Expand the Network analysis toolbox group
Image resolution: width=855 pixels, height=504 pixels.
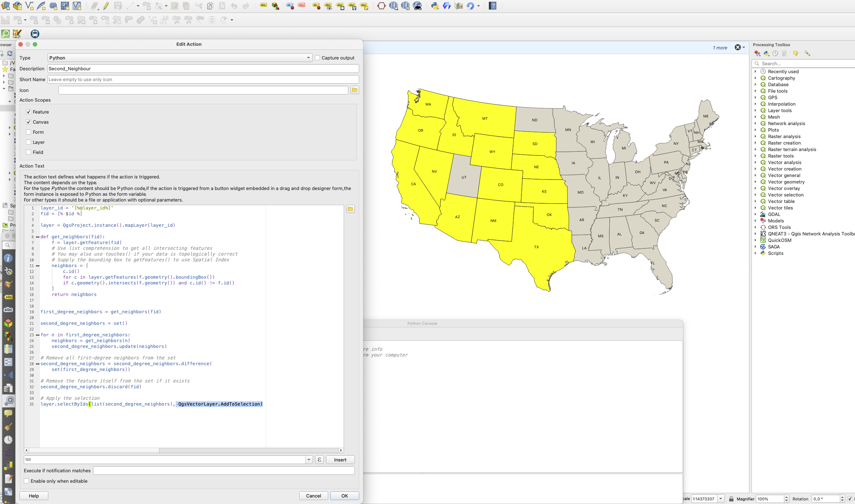[x=755, y=124]
